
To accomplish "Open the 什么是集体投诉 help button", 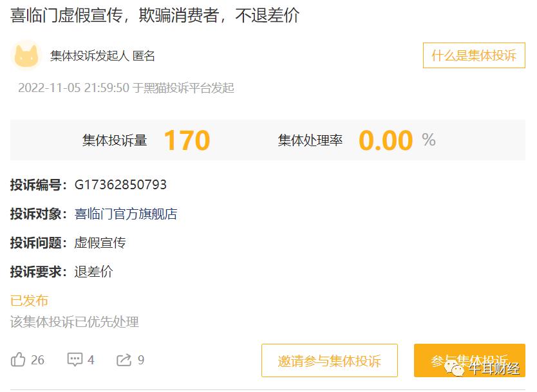I will coord(475,56).
